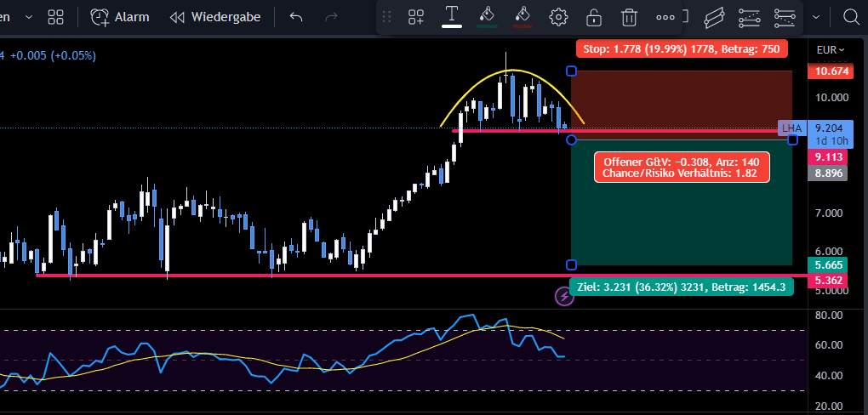Click the purple lightning event marker
This screenshot has width=868, height=415.
[x=564, y=297]
